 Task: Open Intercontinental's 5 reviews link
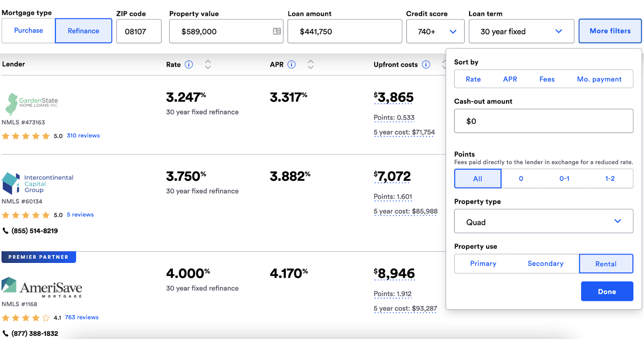[x=80, y=215]
